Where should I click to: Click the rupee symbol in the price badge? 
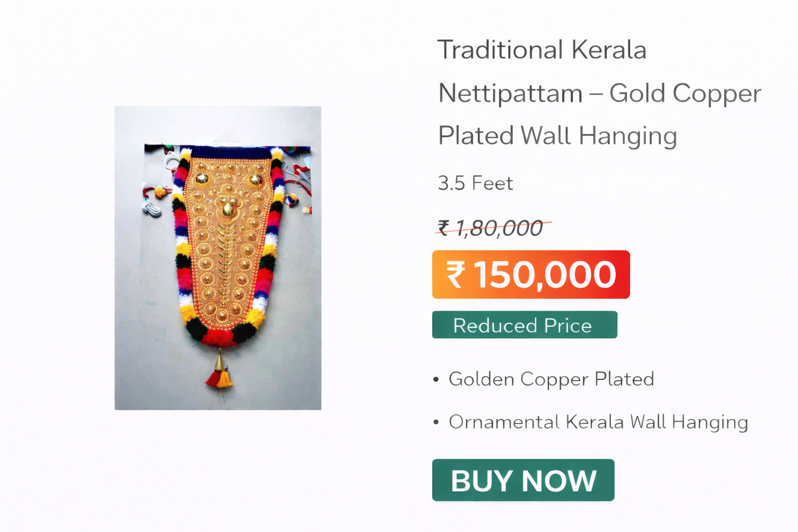(x=456, y=274)
